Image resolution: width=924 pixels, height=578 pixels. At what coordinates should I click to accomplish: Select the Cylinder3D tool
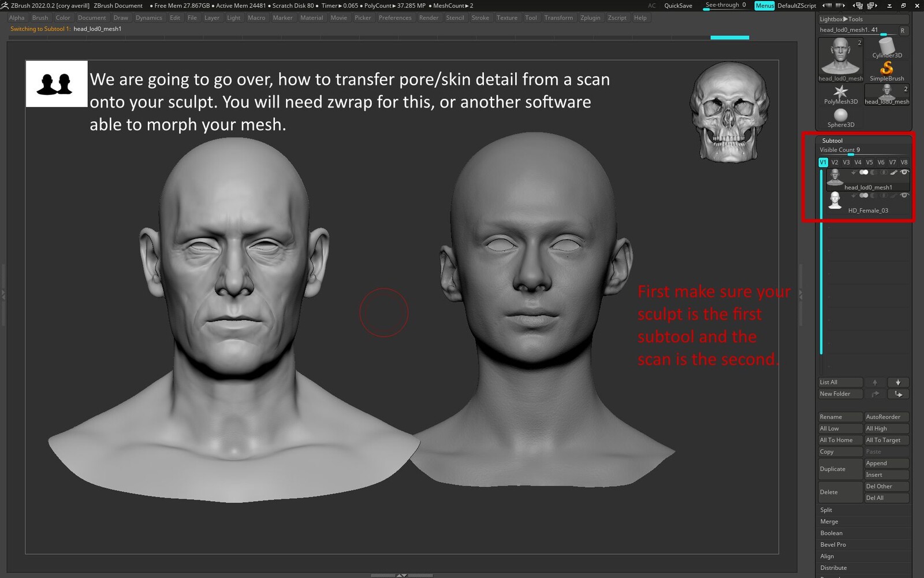point(886,47)
